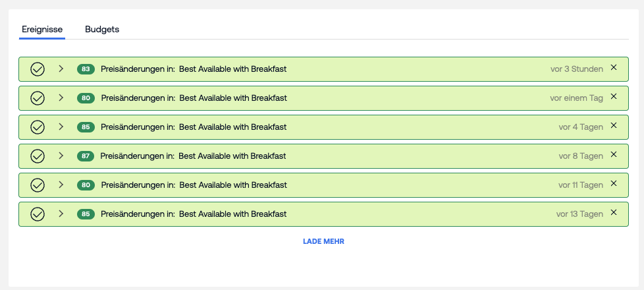Click checkmark icon on vor 3 Stunden event
This screenshot has width=644, height=290.
pos(38,69)
